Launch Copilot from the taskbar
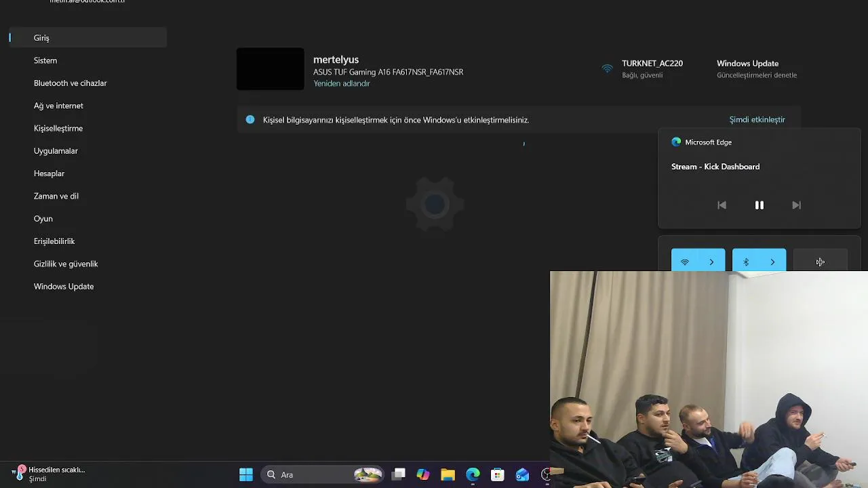 coord(423,474)
